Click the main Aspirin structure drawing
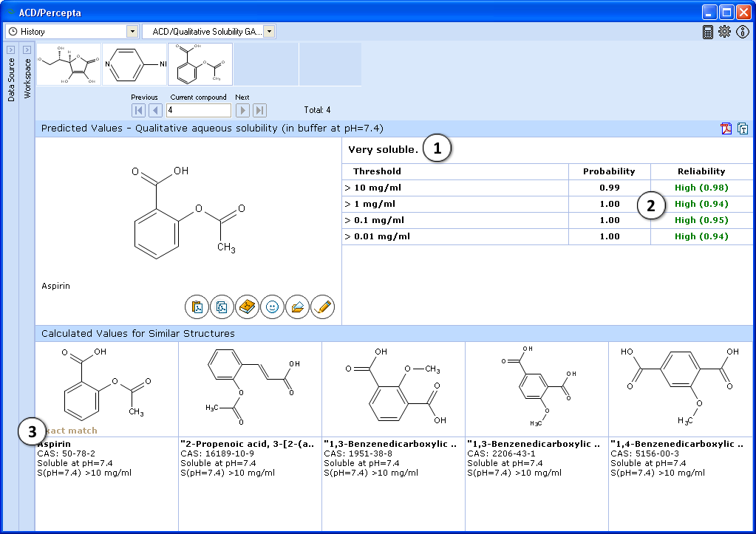 189,210
